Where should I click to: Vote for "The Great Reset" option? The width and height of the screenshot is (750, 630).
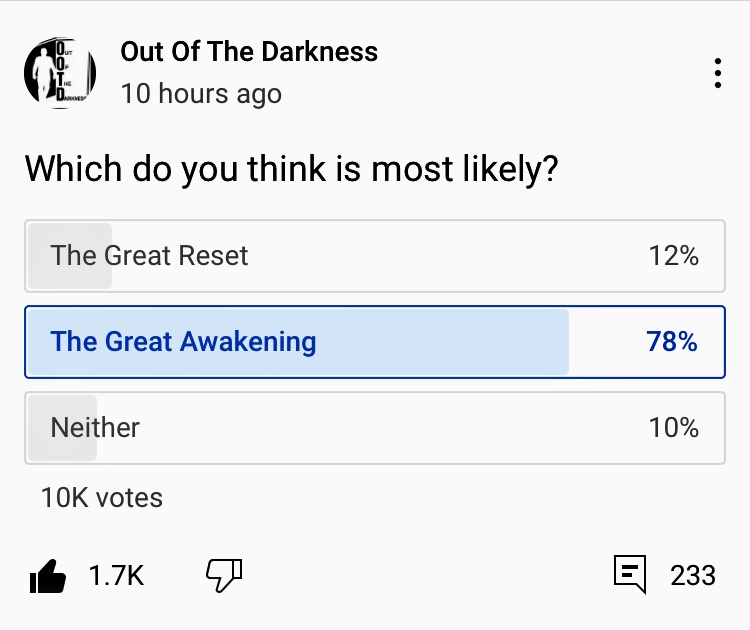click(x=149, y=256)
